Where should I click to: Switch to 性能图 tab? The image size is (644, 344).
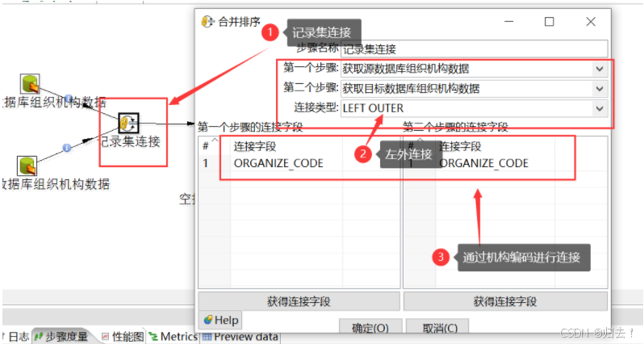pyautogui.click(x=123, y=337)
